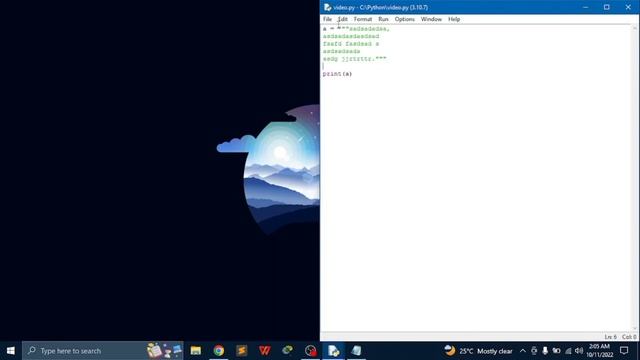
Task: Click the network tray icon
Action: click(568, 351)
